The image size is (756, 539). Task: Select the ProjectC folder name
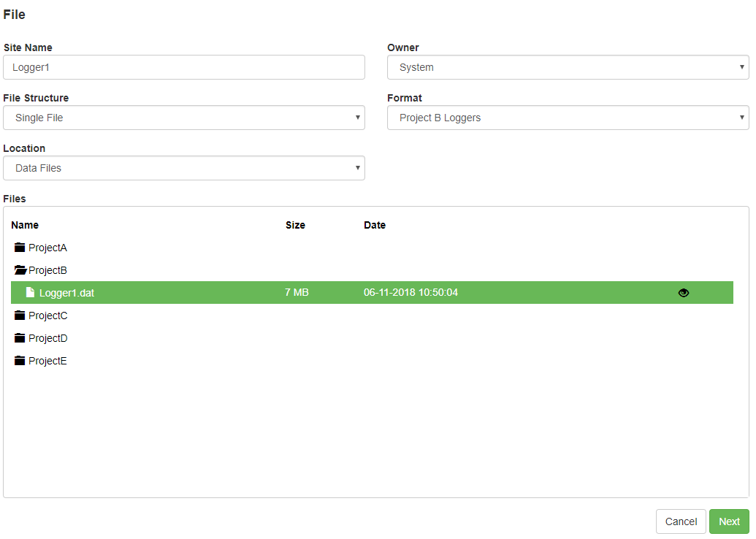[47, 316]
